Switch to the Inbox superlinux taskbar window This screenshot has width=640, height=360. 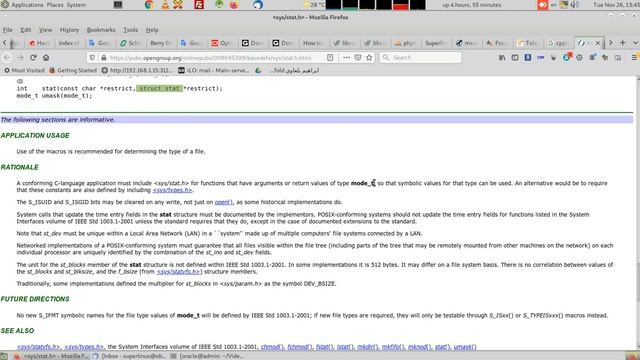[130, 356]
